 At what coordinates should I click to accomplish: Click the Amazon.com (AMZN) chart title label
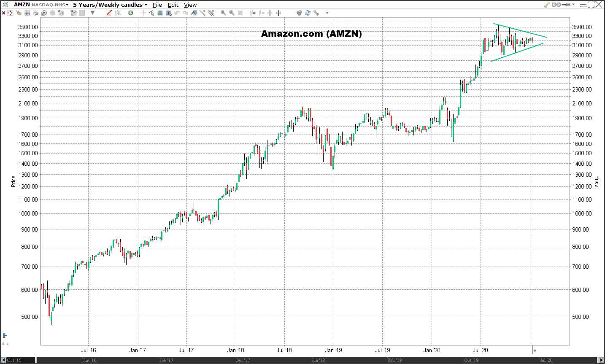311,34
